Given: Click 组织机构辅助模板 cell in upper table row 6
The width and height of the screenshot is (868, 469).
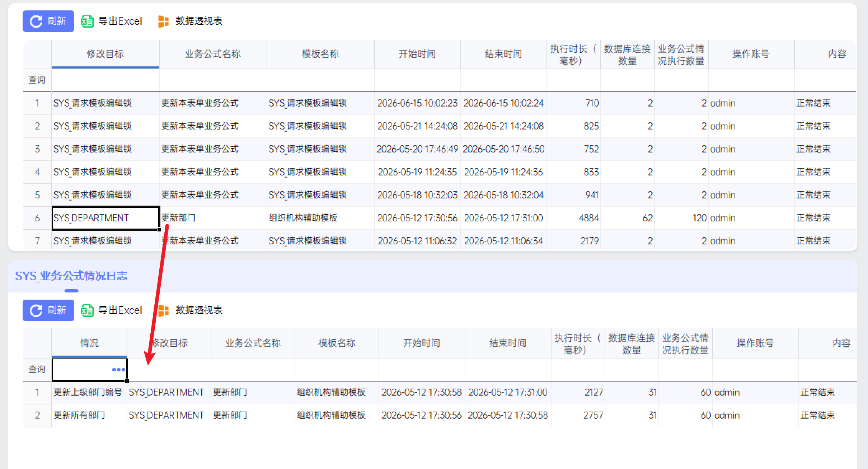Looking at the screenshot, I should (321, 218).
